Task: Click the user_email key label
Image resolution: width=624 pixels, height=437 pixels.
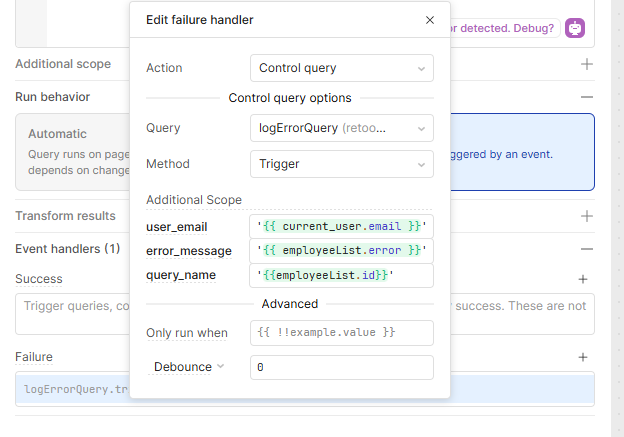Action: pos(177,227)
